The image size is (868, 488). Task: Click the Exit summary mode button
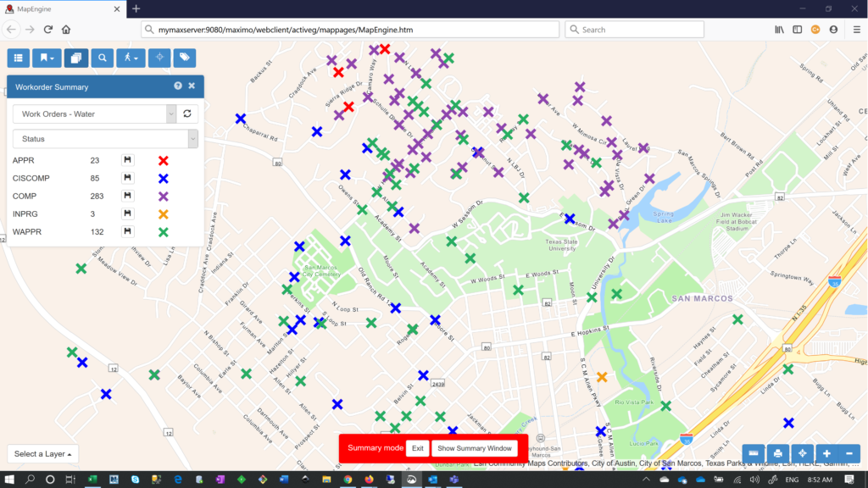417,448
